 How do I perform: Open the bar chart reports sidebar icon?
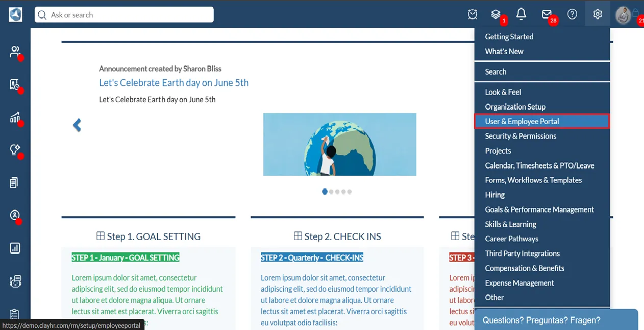(15, 248)
